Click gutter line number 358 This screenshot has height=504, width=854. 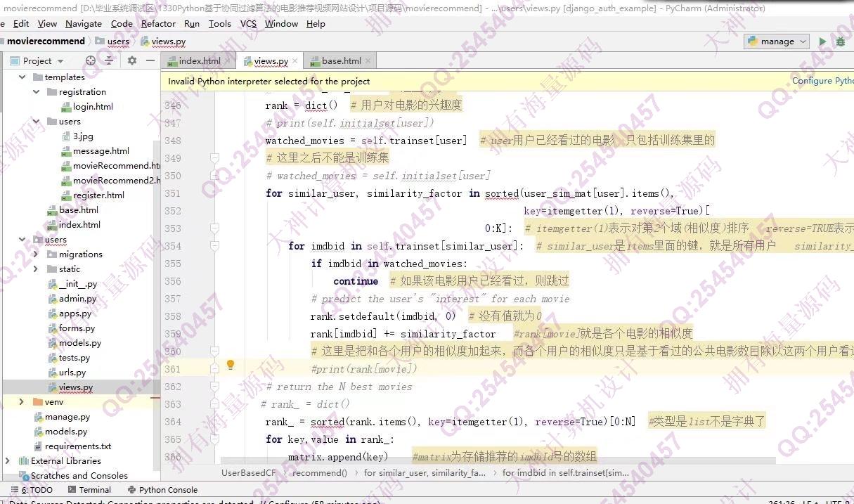(x=172, y=316)
